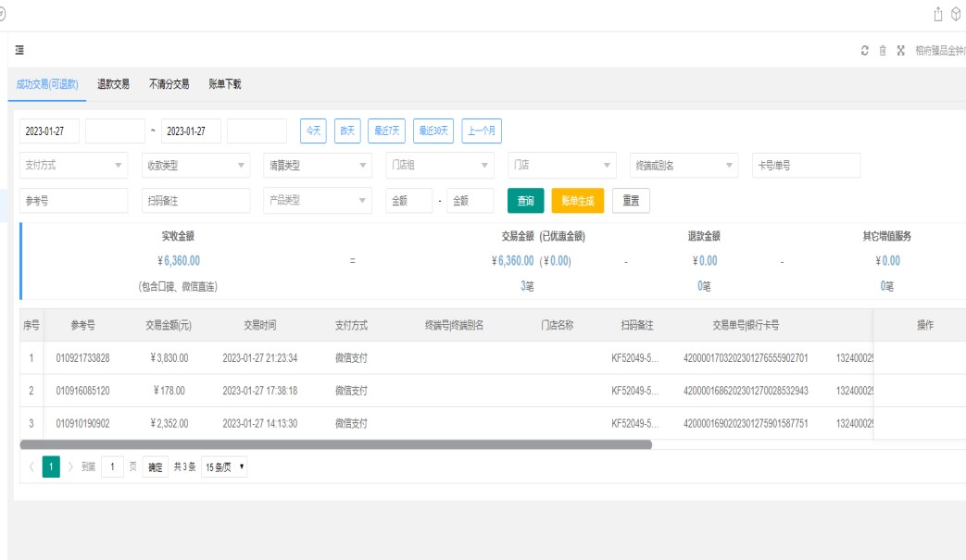Go to next page using right chevron
The height and width of the screenshot is (560, 966).
click(x=70, y=467)
